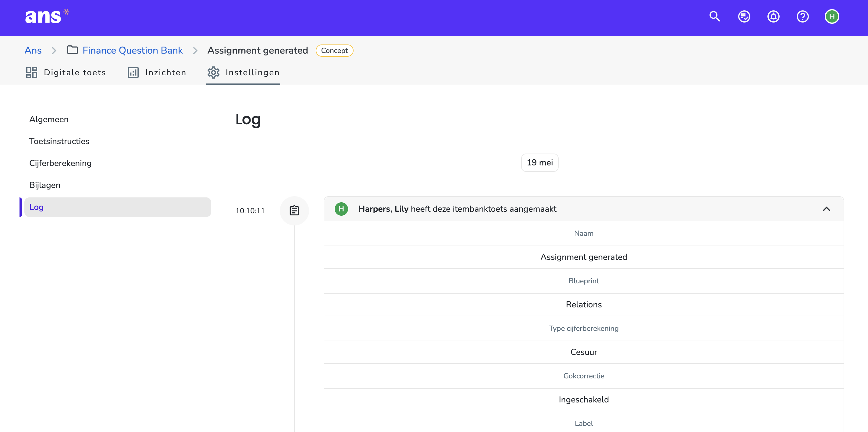
Task: Click the Concept status badge
Action: pyautogui.click(x=334, y=51)
